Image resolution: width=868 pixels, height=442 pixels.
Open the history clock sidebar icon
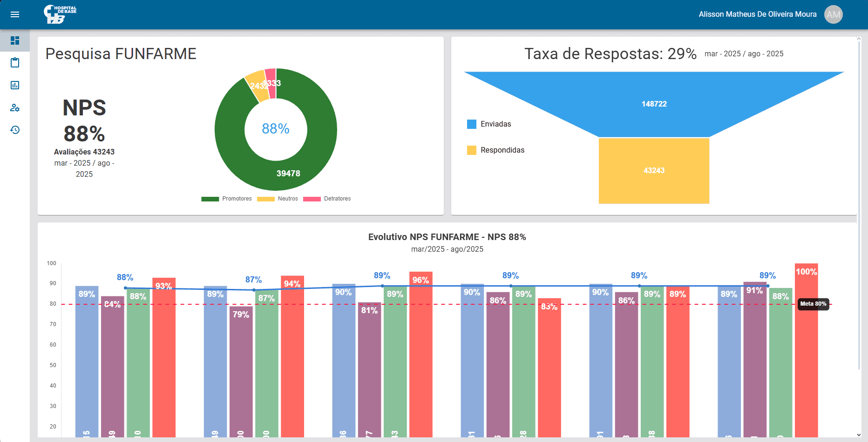click(x=15, y=130)
